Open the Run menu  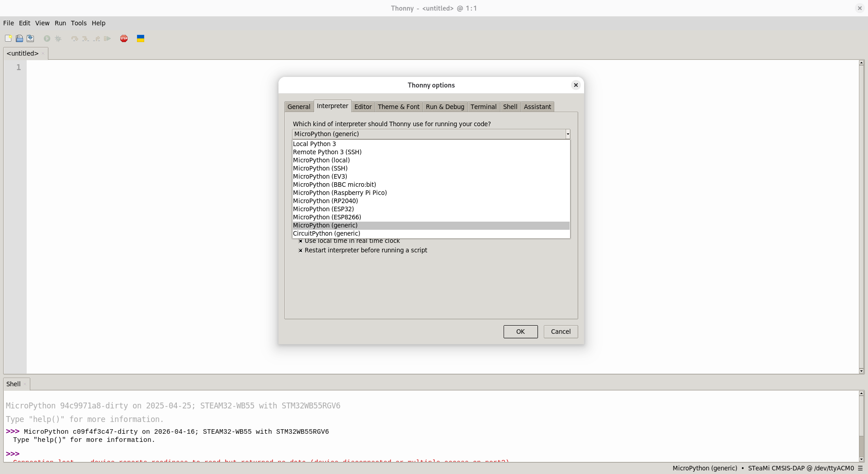(x=60, y=23)
